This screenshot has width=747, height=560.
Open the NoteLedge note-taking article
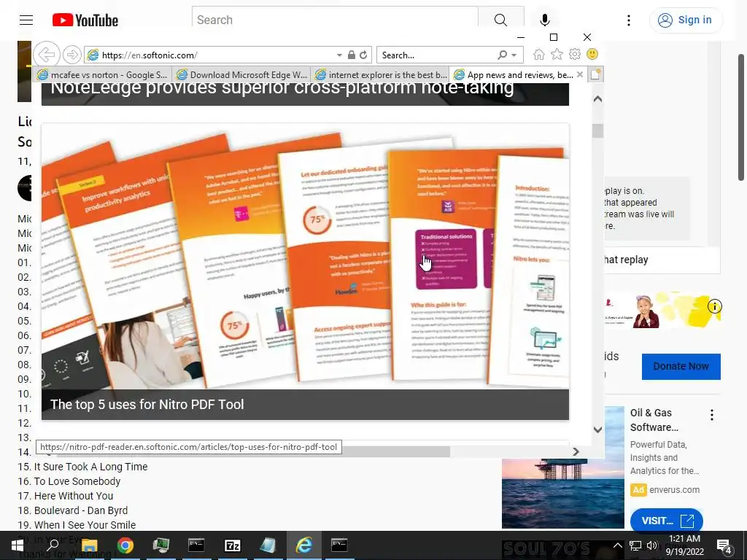305,93
